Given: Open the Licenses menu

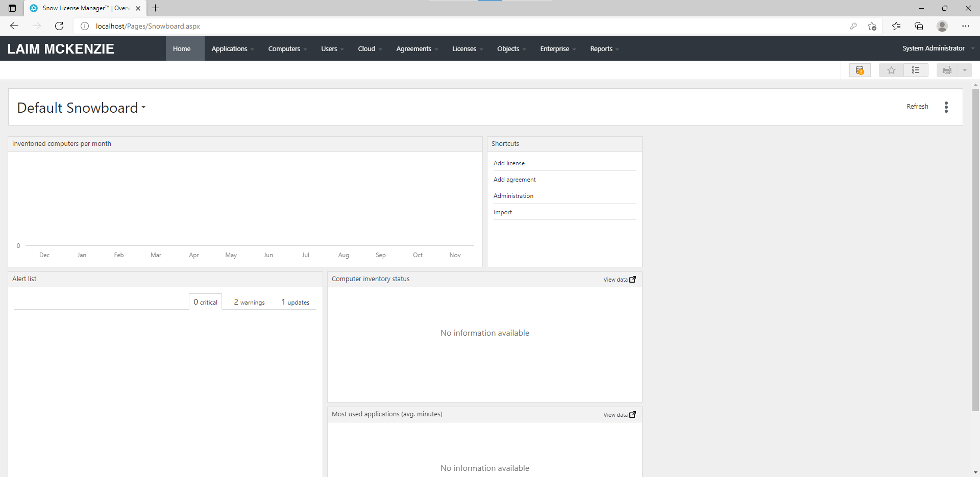Looking at the screenshot, I should pos(467,49).
